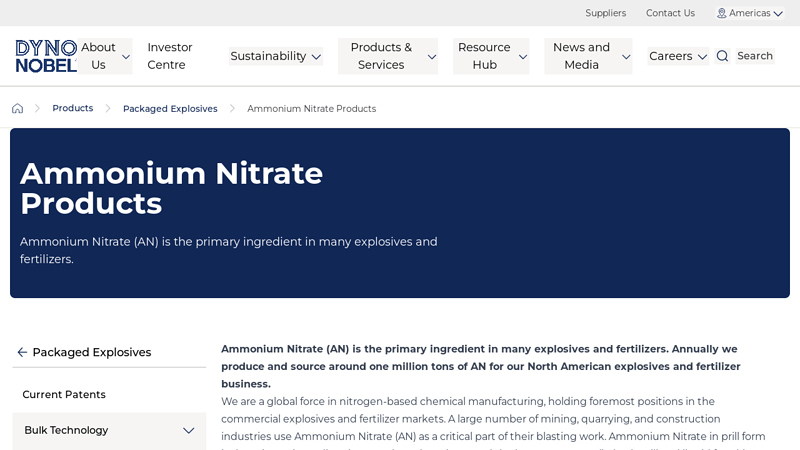Open the Contact Us link
This screenshot has height=450, width=800.
[670, 13]
